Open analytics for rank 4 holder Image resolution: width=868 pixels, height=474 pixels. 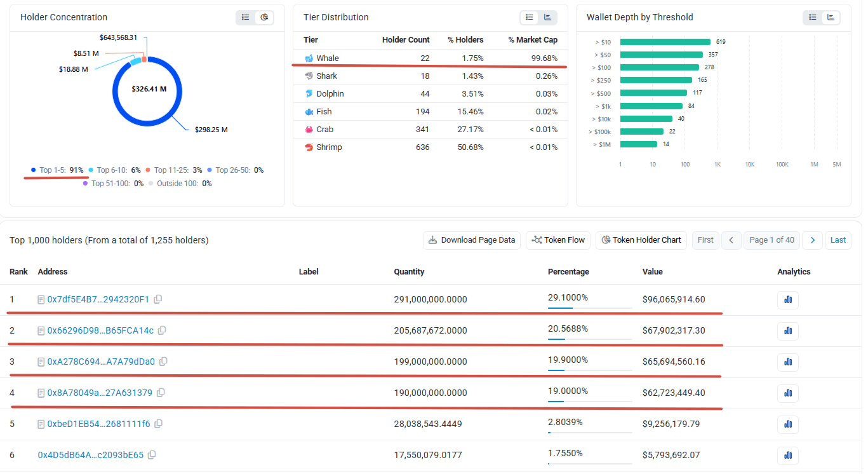[x=788, y=393]
